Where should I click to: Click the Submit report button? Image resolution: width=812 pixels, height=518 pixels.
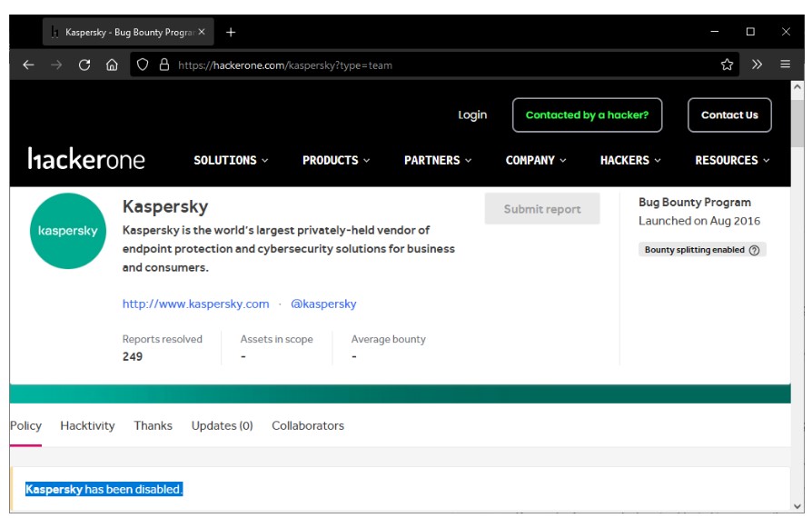click(x=542, y=209)
